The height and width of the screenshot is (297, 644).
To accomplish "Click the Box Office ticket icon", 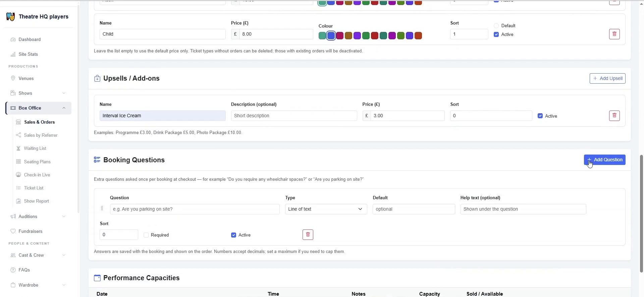I will coord(13,108).
